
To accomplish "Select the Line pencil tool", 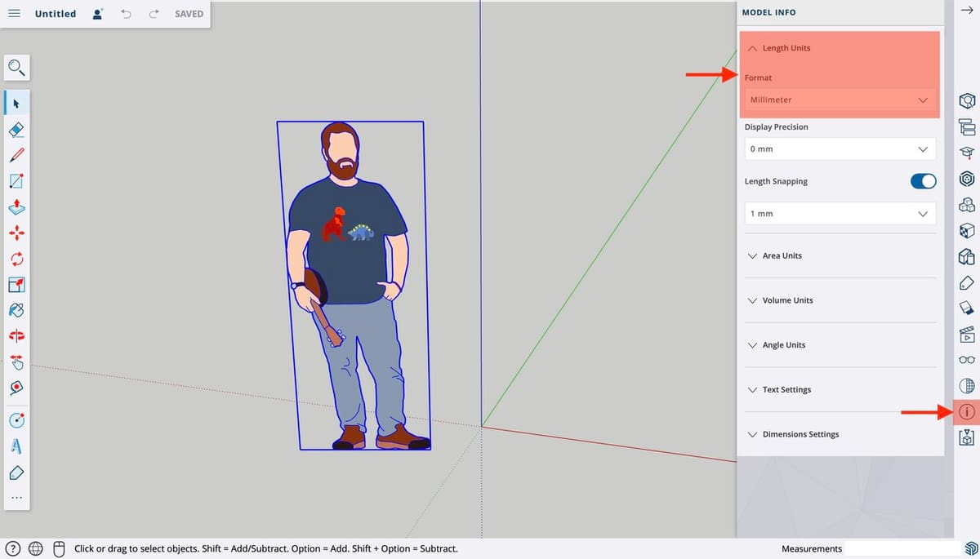I will pos(16,154).
